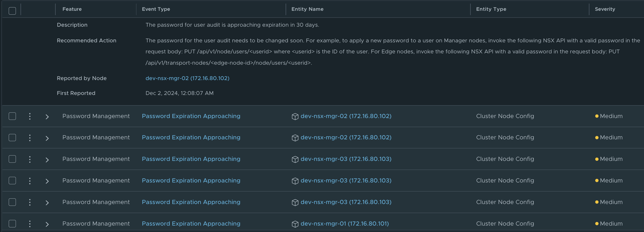Click the Entity Name column header
This screenshot has height=232, width=644.
pos(307,9)
